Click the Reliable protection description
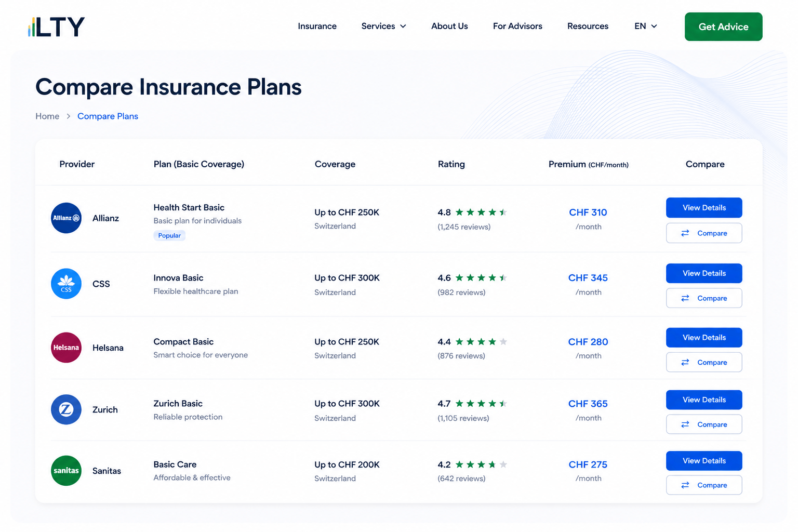 pos(188,417)
